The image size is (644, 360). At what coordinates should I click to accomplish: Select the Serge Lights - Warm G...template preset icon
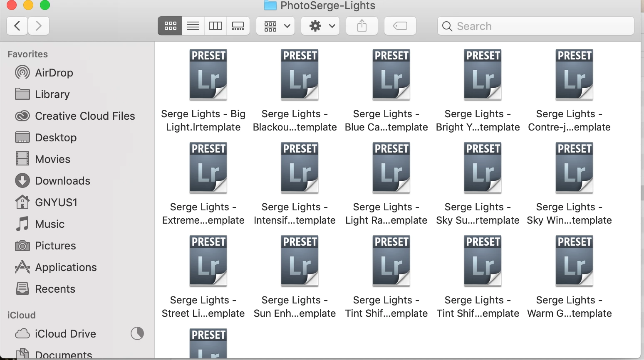click(574, 261)
